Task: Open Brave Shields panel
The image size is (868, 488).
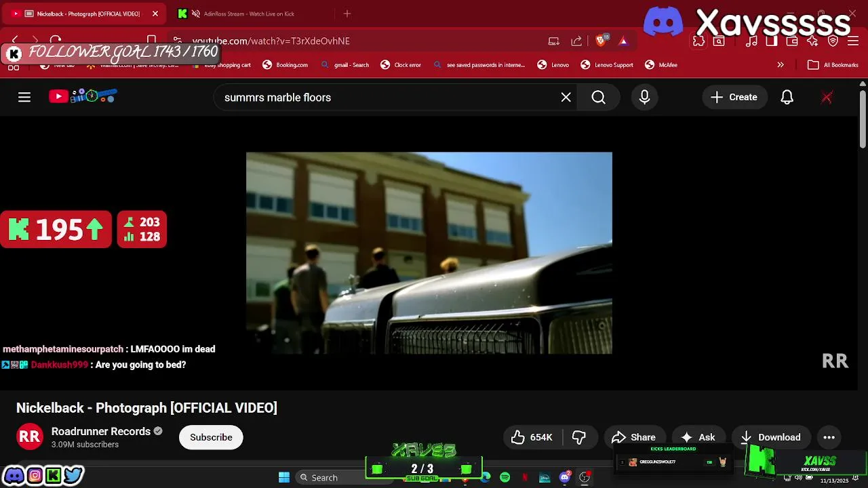Action: point(601,41)
